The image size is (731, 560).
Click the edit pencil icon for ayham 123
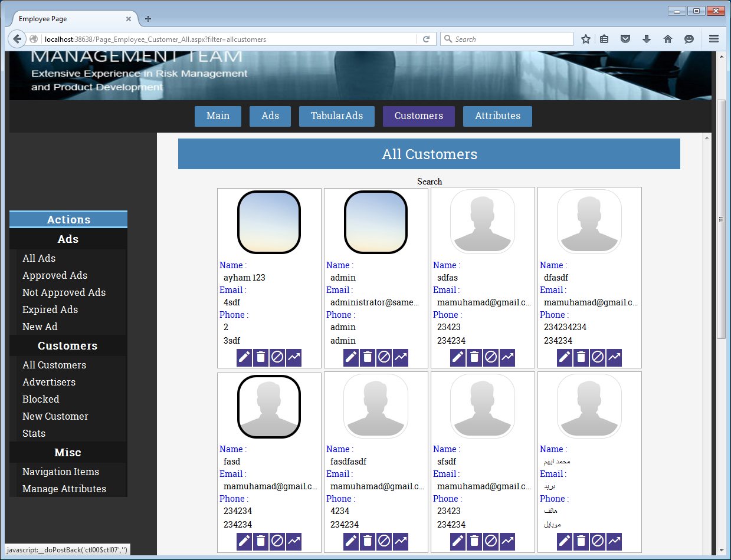[244, 357]
